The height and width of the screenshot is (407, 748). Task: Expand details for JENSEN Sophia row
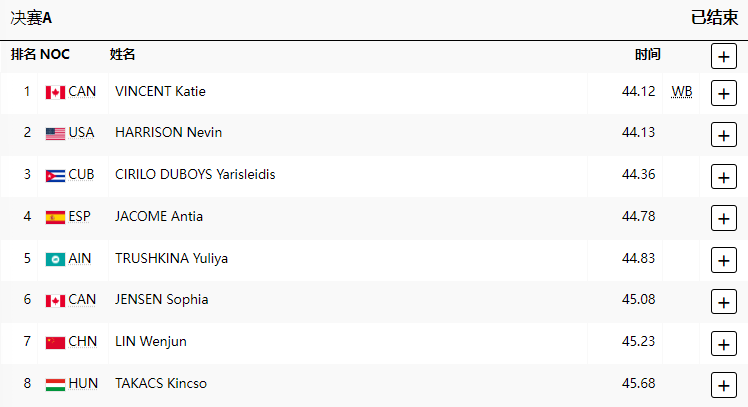click(723, 301)
